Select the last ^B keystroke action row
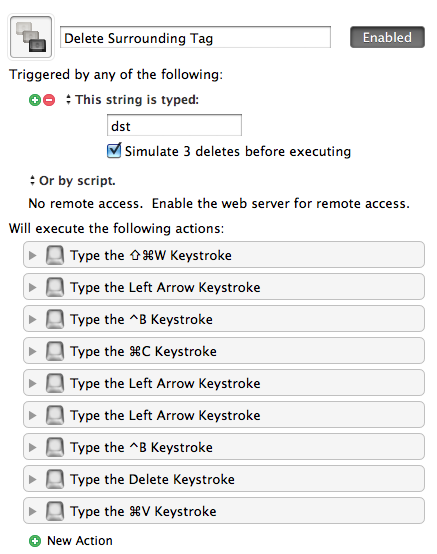 [224, 447]
